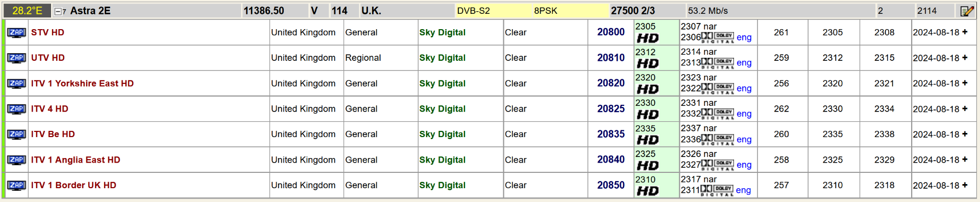Image resolution: width=980 pixels, height=202 pixels.
Task: Collapse the Astra 2E transponder group
Action: click(x=58, y=11)
